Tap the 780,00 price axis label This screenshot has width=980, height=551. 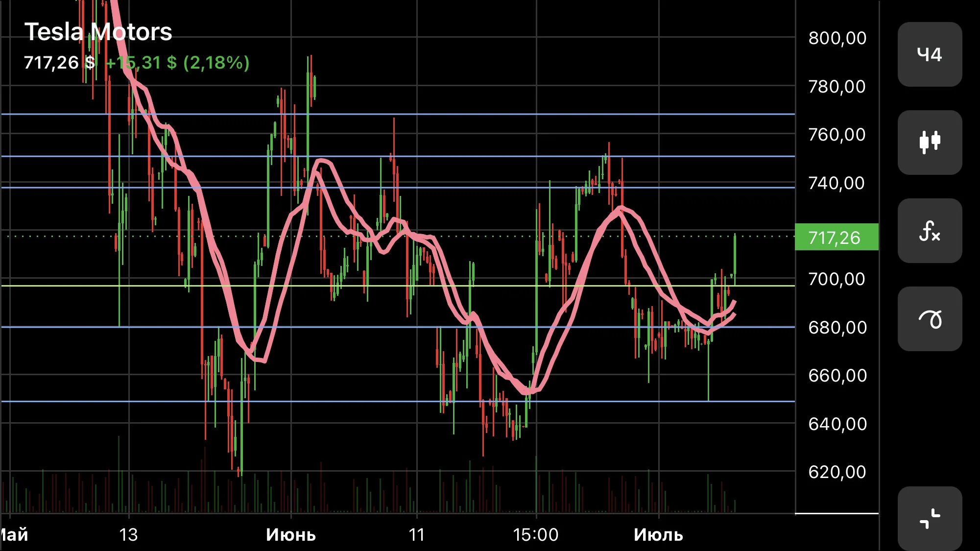(837, 87)
